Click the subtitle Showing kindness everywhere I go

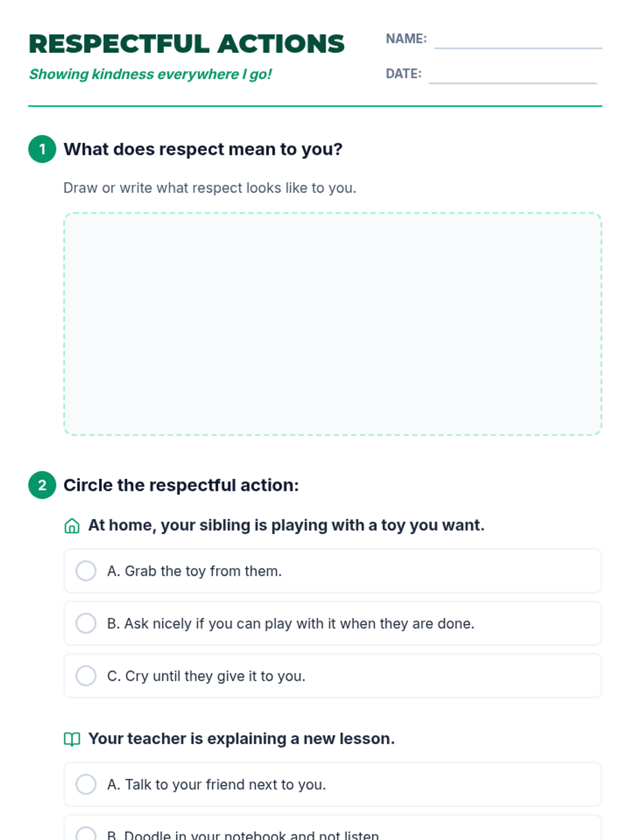coord(150,74)
